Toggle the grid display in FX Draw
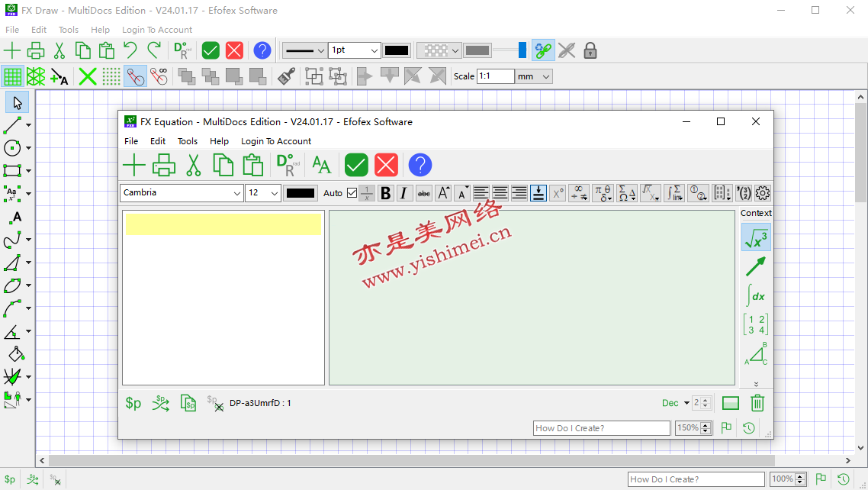Image resolution: width=868 pixels, height=490 pixels. pyautogui.click(x=13, y=76)
